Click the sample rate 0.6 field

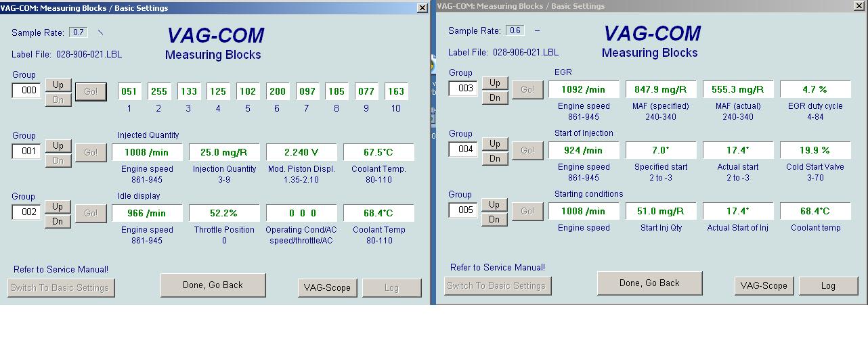[x=515, y=30]
